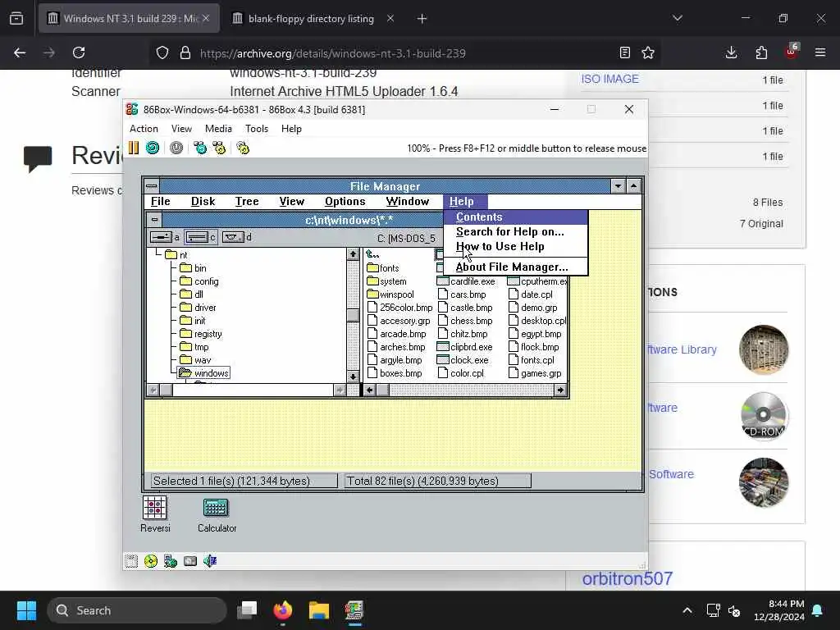
Task: Click the file list right scroll arrow
Action: [560, 390]
